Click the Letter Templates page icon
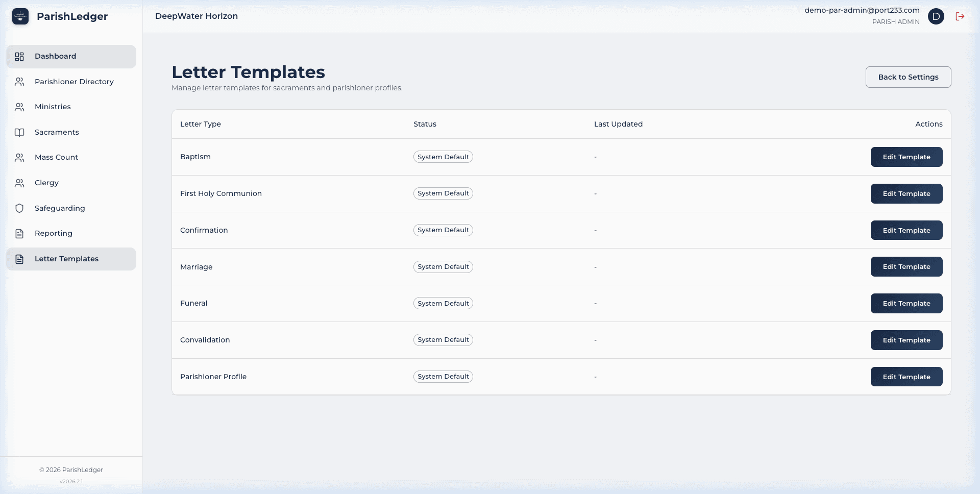 19,259
